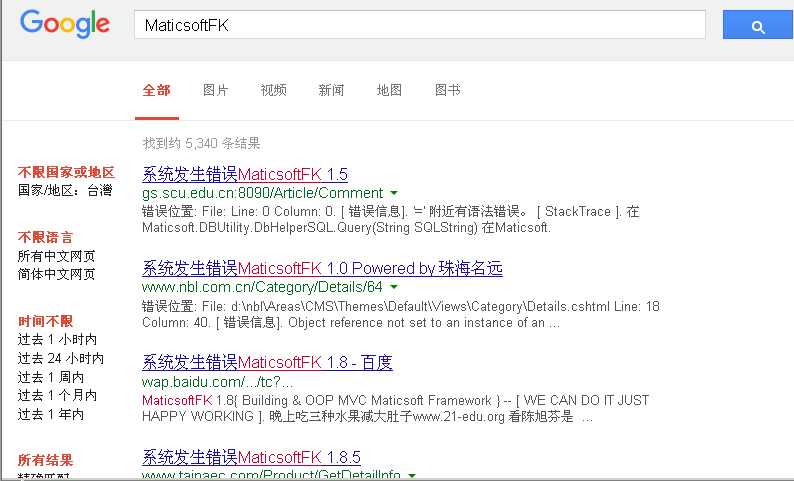
Task: Click the green URL www.nbl.com.cn/Category/Details/64
Action: (x=262, y=287)
